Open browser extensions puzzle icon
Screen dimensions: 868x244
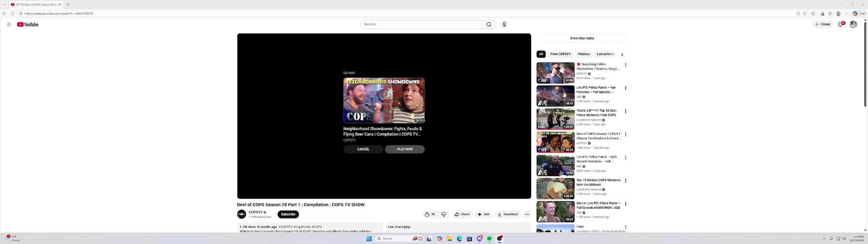[813, 14]
